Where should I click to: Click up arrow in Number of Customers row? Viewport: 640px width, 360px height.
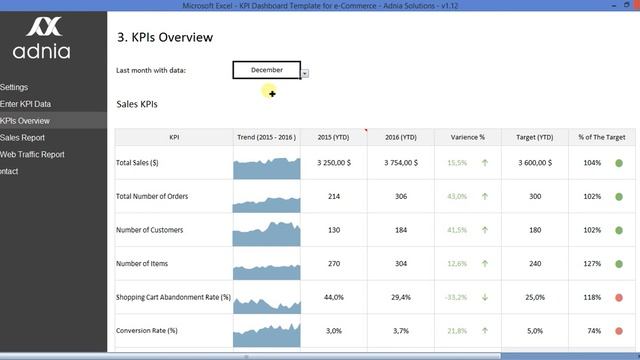[485, 230]
